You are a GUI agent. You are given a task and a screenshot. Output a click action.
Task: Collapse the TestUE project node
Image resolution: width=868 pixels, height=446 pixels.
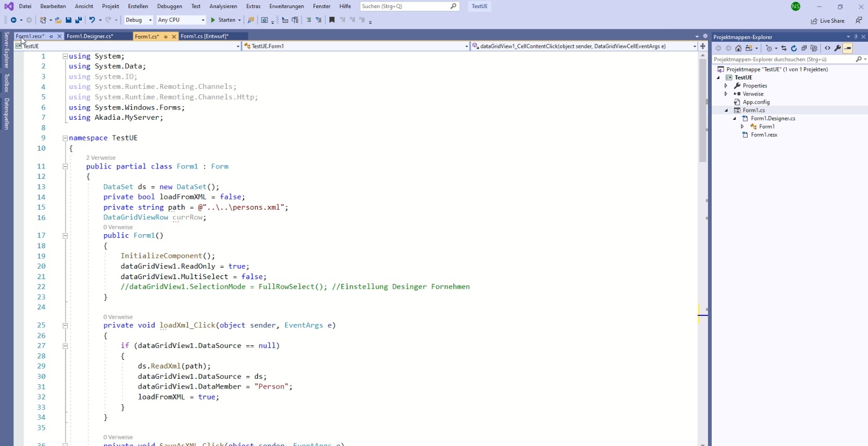point(718,77)
